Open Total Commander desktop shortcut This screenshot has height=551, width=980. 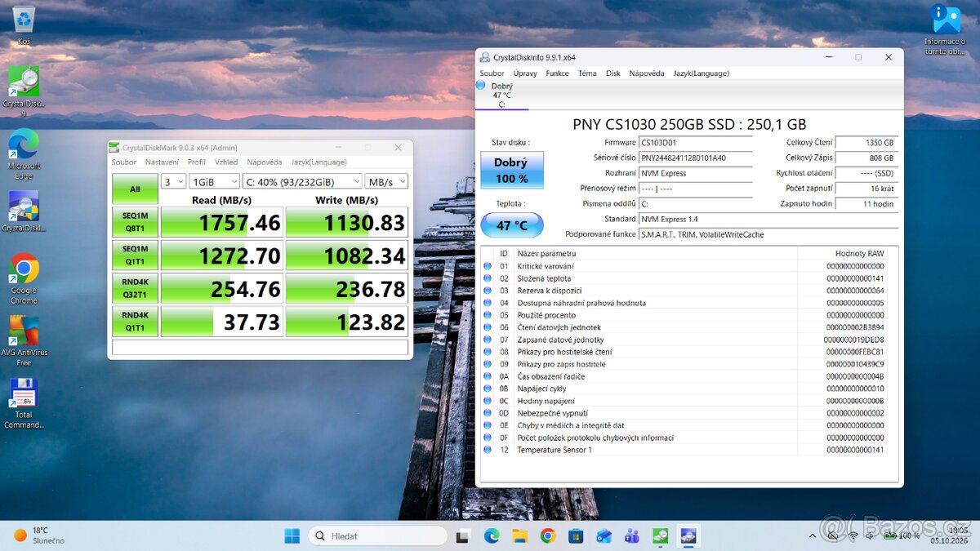[24, 403]
